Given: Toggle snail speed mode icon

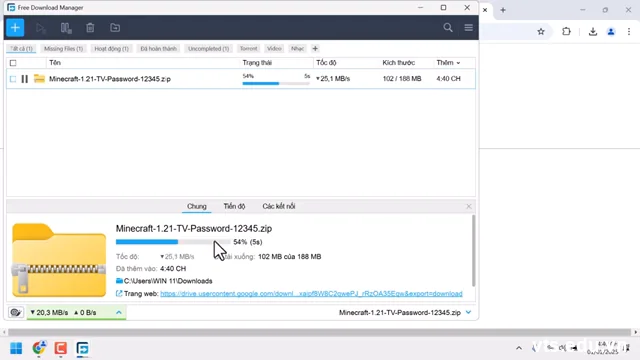Looking at the screenshot, I should 16,313.
